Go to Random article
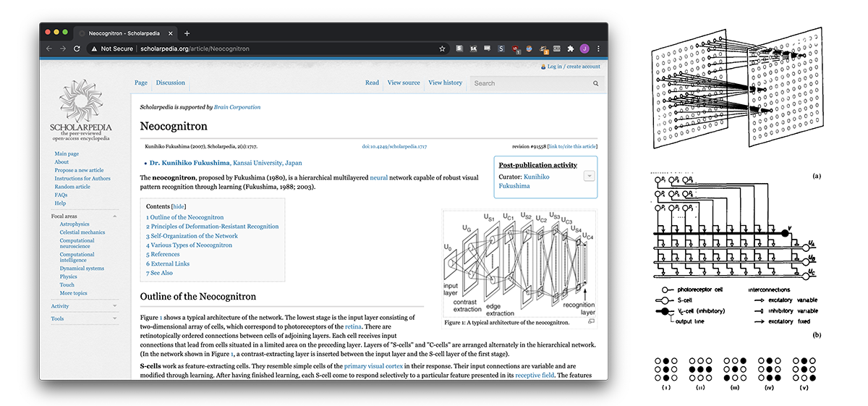The width and height of the screenshot is (868, 406). (x=72, y=187)
